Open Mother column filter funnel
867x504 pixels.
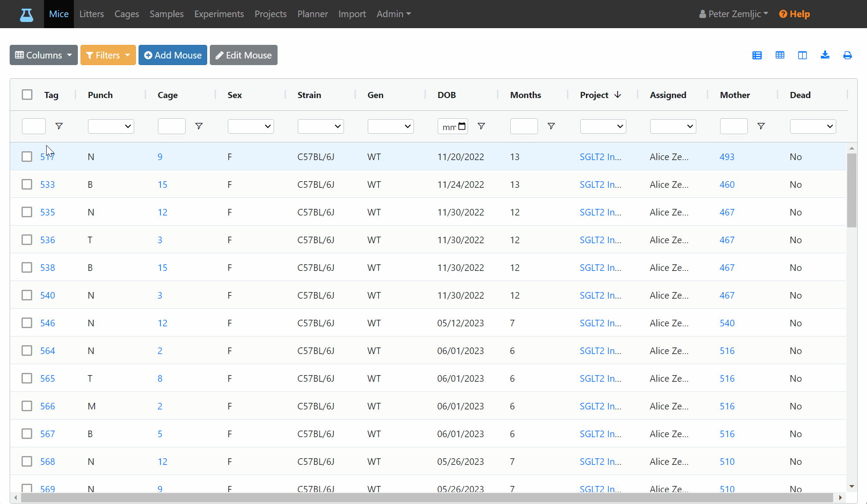point(761,126)
